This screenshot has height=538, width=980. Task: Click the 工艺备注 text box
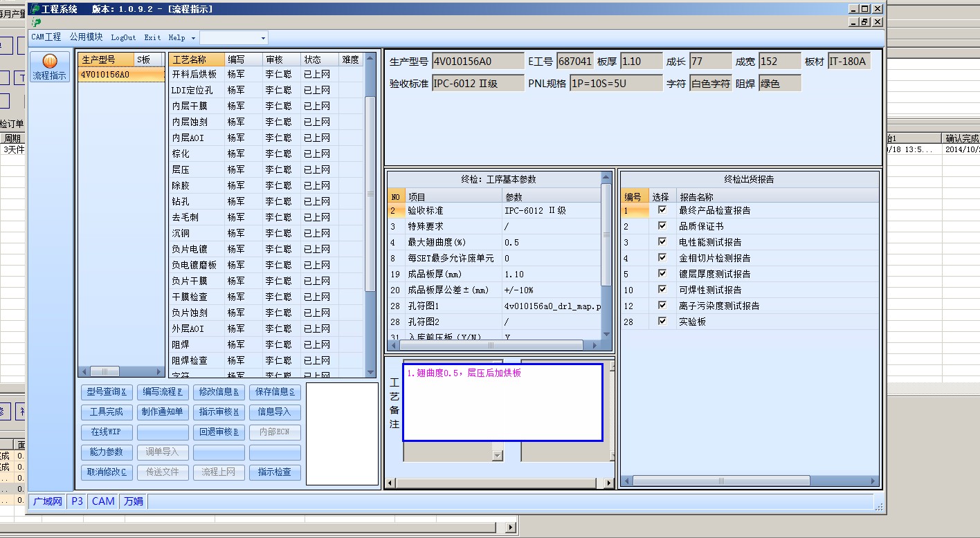click(503, 402)
